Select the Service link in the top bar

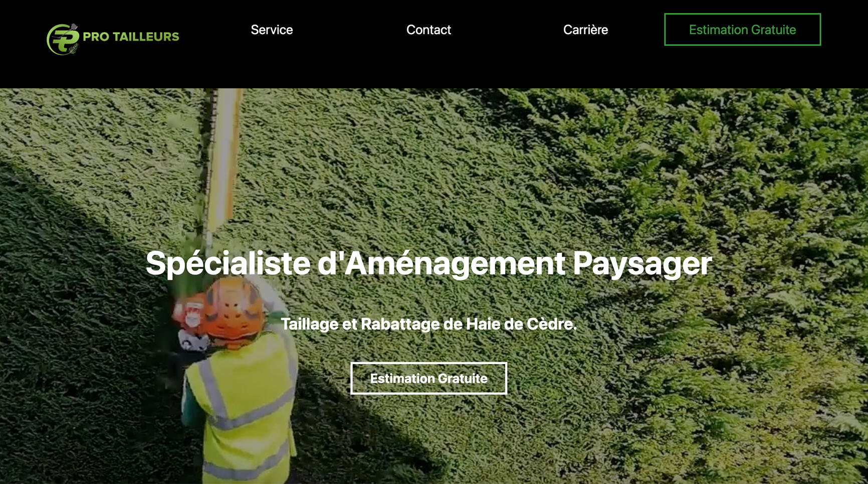(272, 30)
